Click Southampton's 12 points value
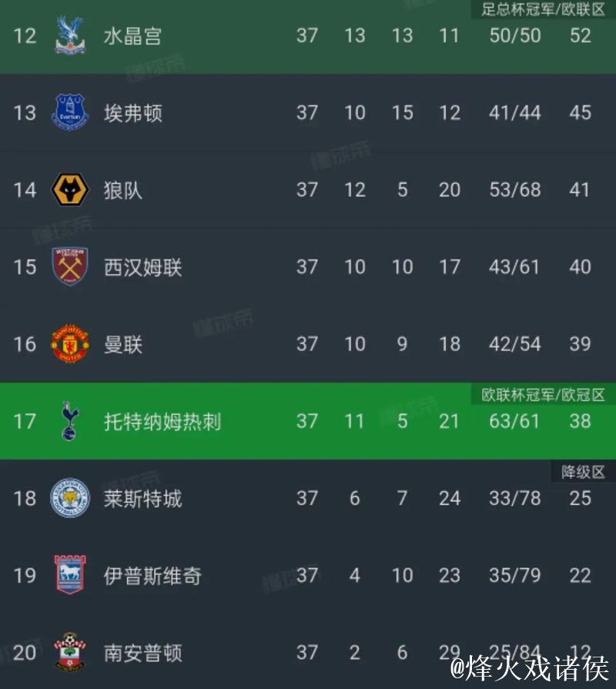 point(580,653)
